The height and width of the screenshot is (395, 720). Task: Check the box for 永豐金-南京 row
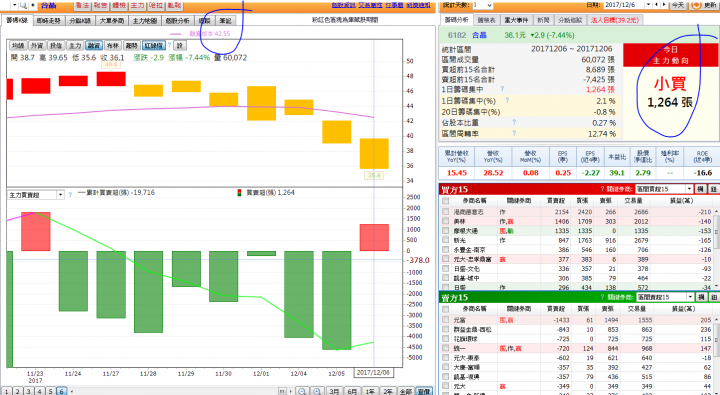coord(445,250)
